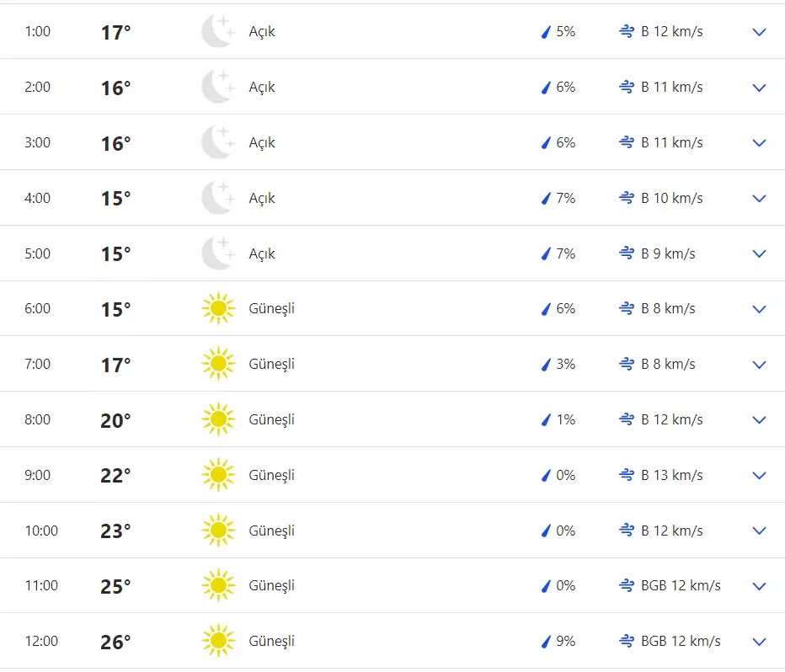785x672 pixels.
Task: Click the sun icon at 12:00
Action: click(218, 642)
